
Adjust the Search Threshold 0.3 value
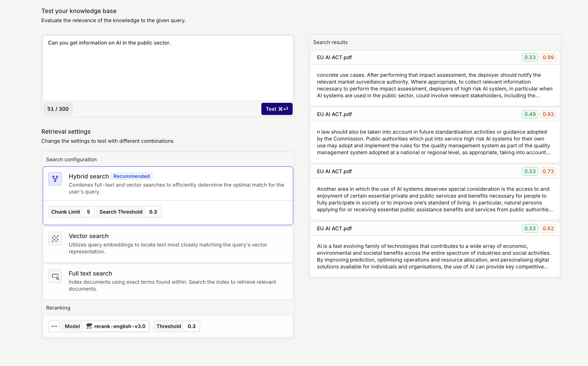pyautogui.click(x=153, y=212)
